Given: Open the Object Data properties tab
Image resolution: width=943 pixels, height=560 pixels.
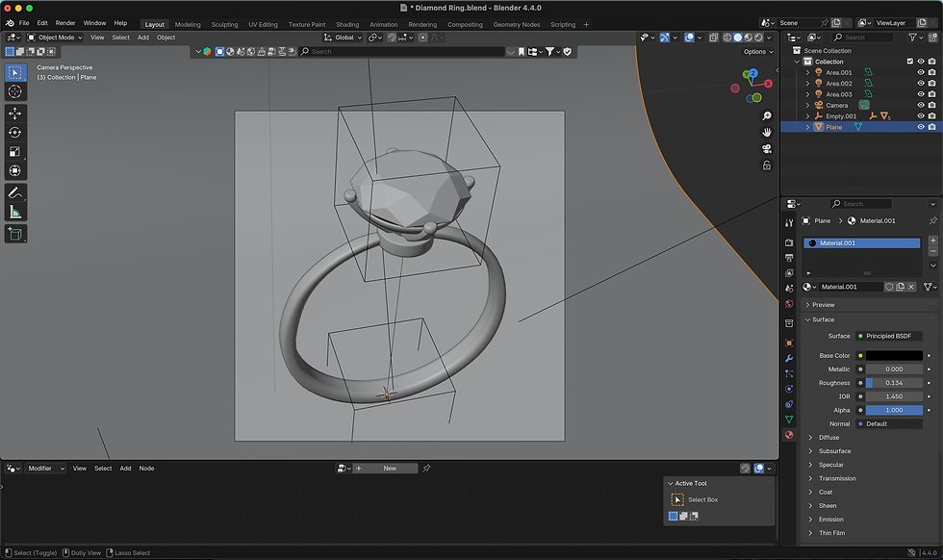Looking at the screenshot, I should [789, 420].
